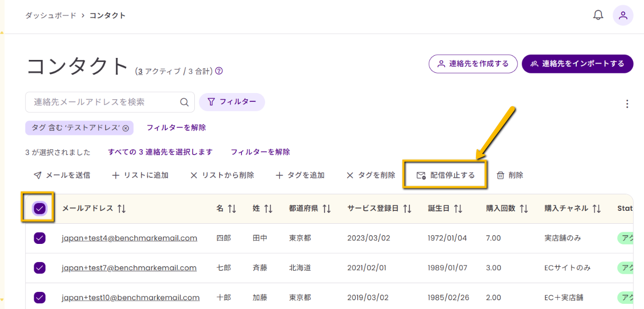This screenshot has height=309, width=644.
Task: Click the 2019/03/02 registration date
Action: pyautogui.click(x=367, y=298)
